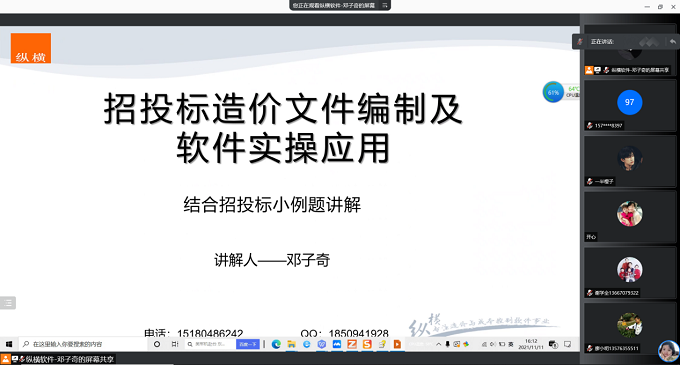The height and width of the screenshot is (365, 680).
Task: Click the Sogou S icon in taskbar
Action: [367, 344]
